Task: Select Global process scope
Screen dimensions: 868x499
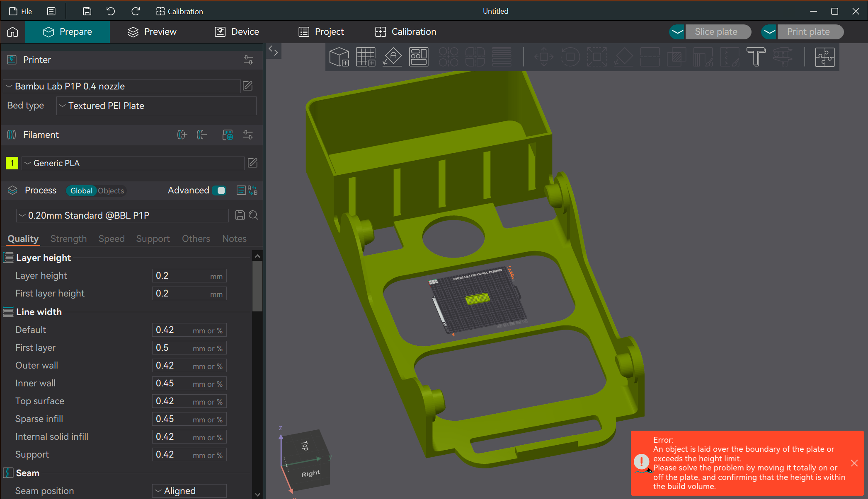Action: pyautogui.click(x=81, y=191)
